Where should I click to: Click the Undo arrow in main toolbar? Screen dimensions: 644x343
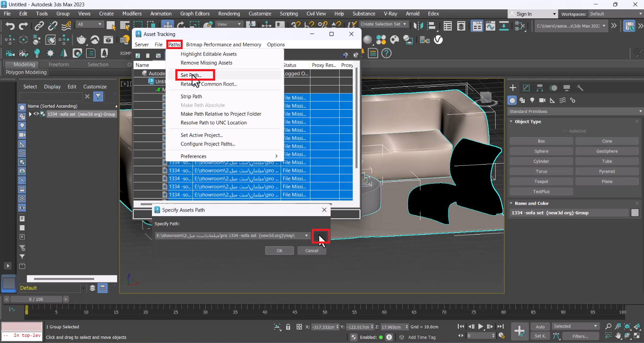coord(10,26)
